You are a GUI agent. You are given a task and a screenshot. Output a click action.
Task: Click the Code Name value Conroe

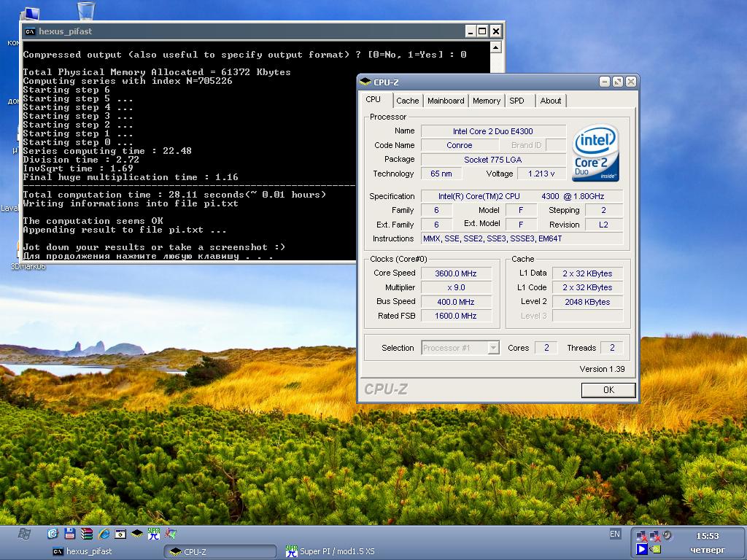pos(460,145)
